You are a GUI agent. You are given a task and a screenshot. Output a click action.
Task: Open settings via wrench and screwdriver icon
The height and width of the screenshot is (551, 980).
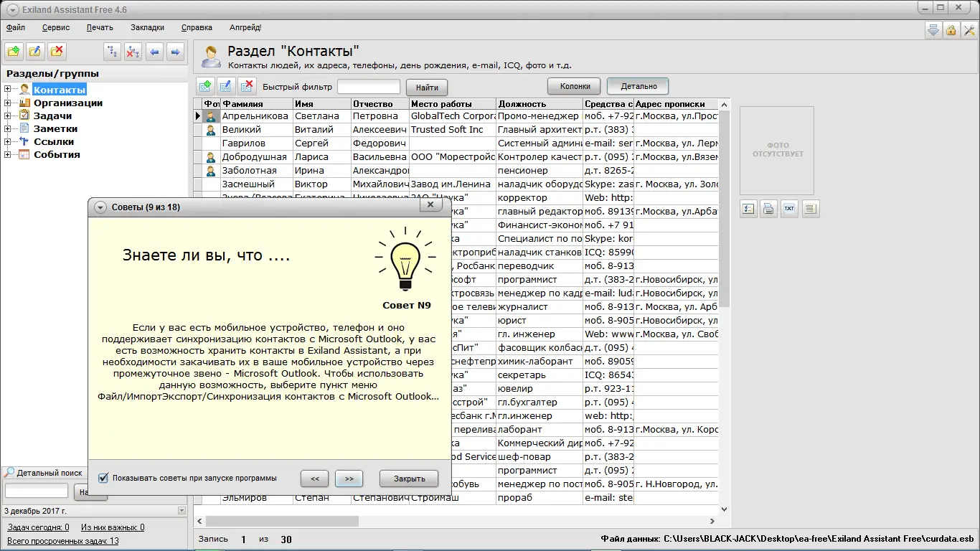pos(970,29)
